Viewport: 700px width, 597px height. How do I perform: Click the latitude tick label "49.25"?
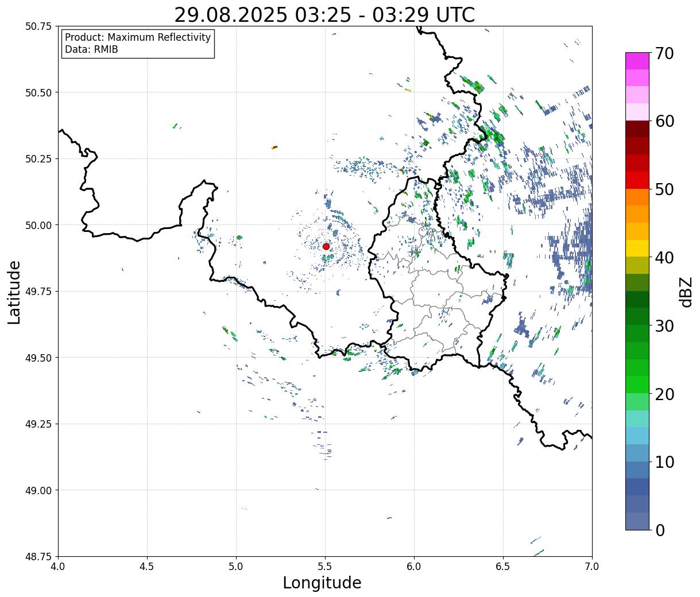tap(38, 424)
